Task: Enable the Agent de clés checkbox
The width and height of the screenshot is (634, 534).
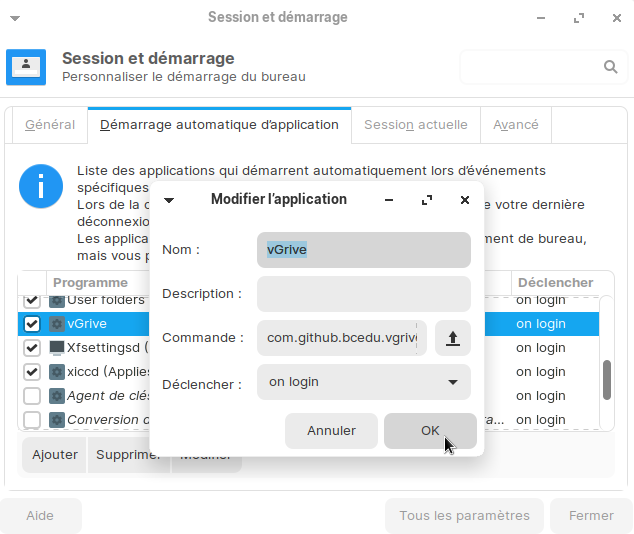Action: [x=32, y=396]
